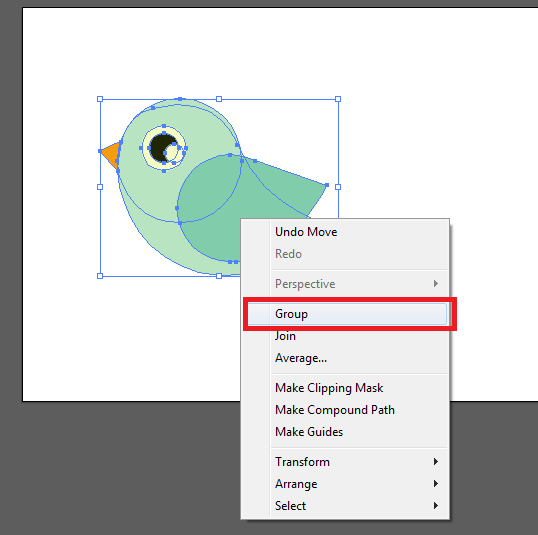
Task: Select the highlighted Group option
Action: pos(347,314)
